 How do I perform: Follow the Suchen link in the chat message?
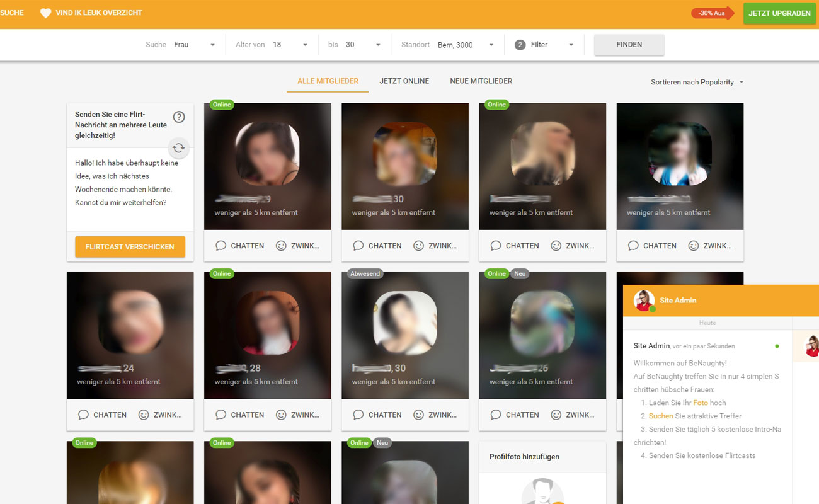(661, 416)
